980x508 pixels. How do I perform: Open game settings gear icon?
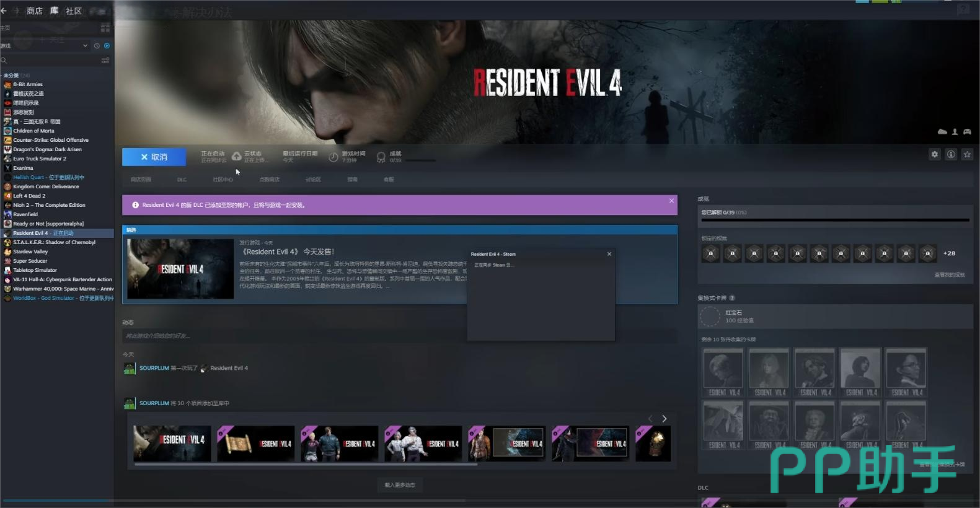pyautogui.click(x=934, y=154)
